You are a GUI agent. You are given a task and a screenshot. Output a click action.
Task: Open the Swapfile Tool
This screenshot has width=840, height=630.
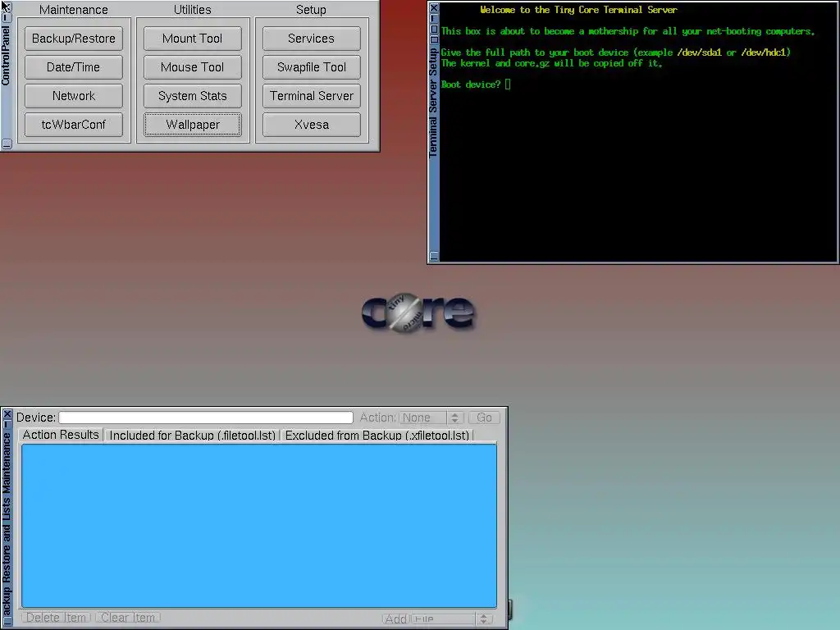(x=311, y=67)
